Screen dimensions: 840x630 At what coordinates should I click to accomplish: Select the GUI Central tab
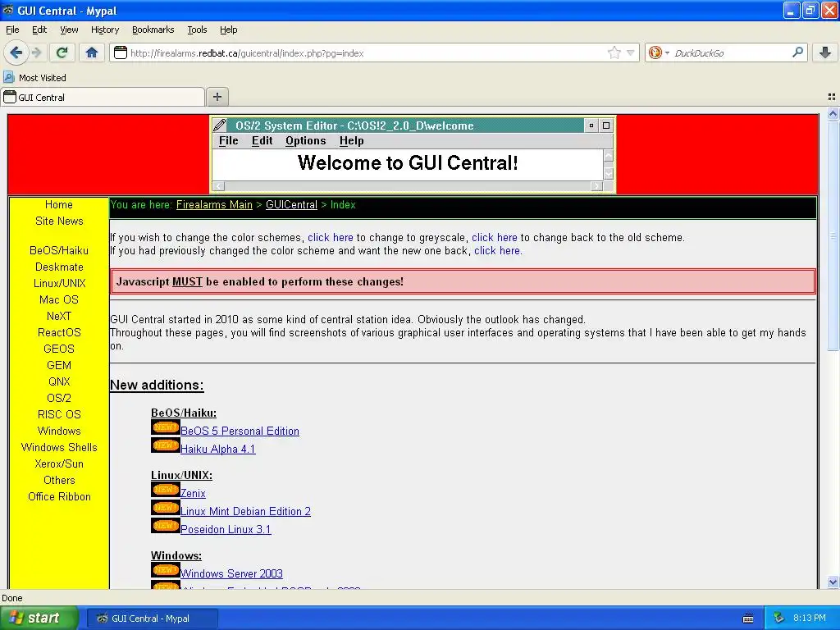(x=103, y=97)
